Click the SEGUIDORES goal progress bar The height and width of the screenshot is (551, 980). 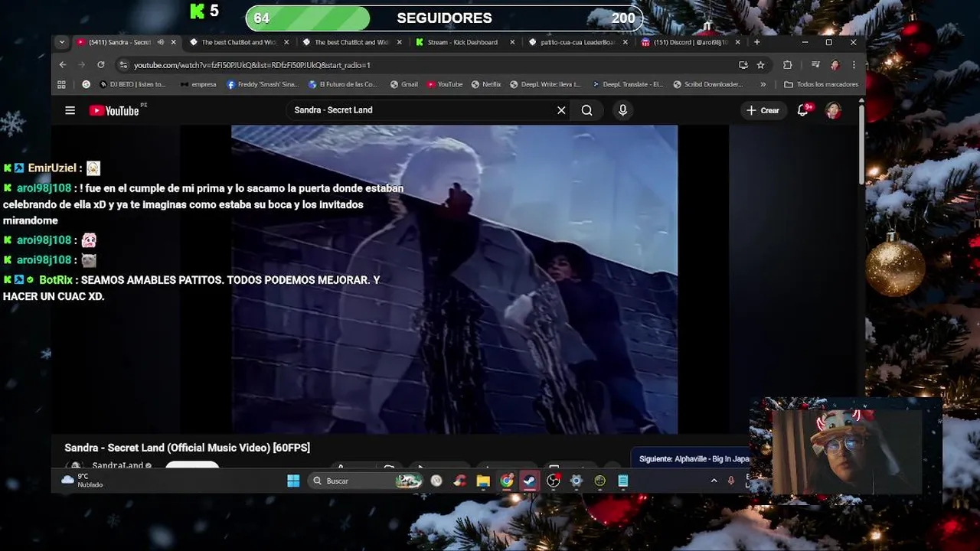[444, 18]
